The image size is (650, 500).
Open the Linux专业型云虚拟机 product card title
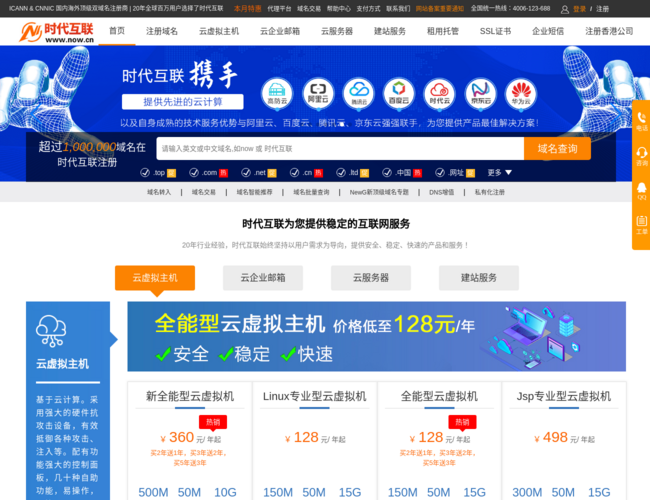pyautogui.click(x=315, y=396)
